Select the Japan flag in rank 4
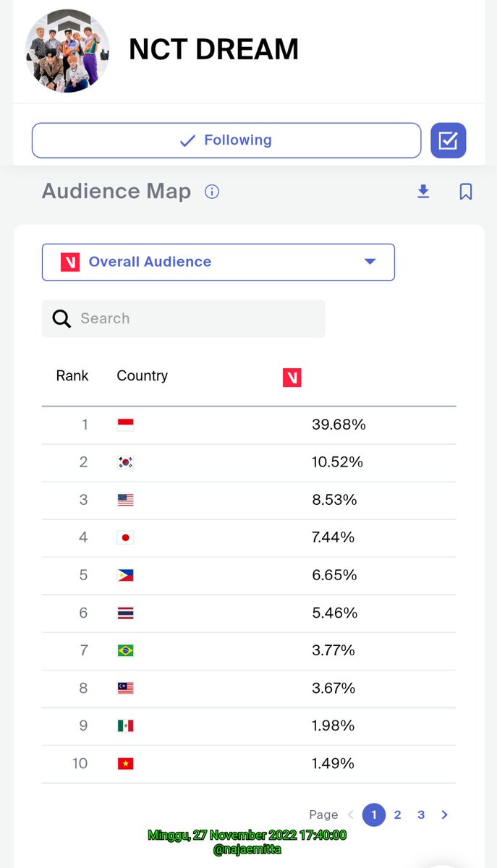This screenshot has height=868, width=497. (x=125, y=537)
